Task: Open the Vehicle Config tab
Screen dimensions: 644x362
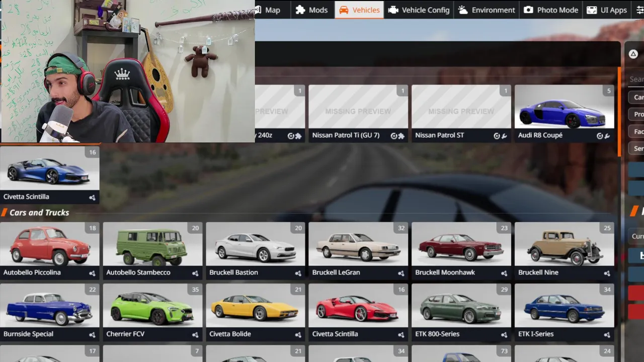Action: 419,10
